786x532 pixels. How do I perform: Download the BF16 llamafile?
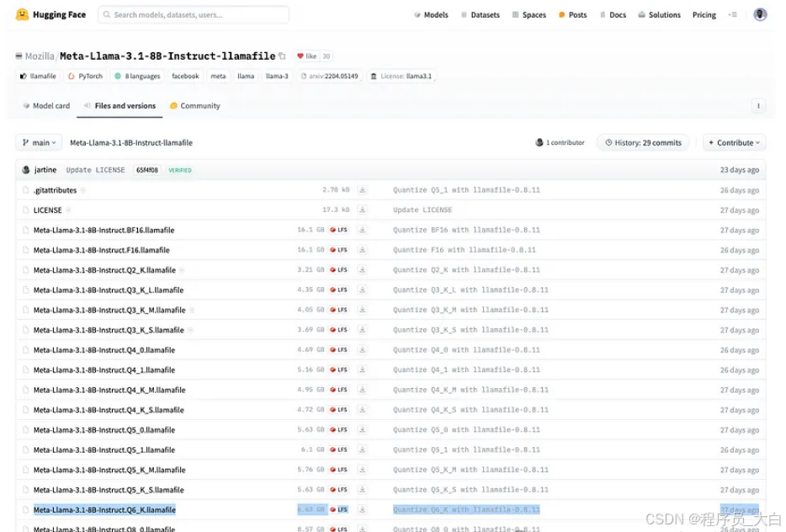pos(362,230)
